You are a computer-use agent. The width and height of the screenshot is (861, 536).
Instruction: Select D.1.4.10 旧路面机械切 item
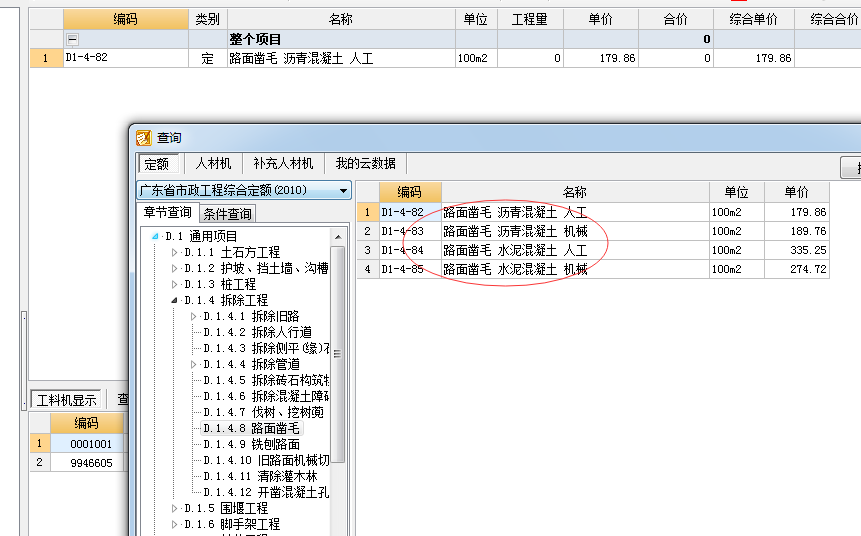pos(266,460)
